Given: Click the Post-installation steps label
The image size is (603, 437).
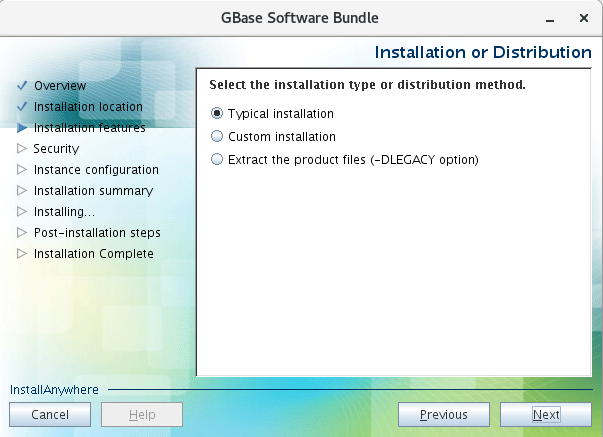Looking at the screenshot, I should (x=97, y=232).
